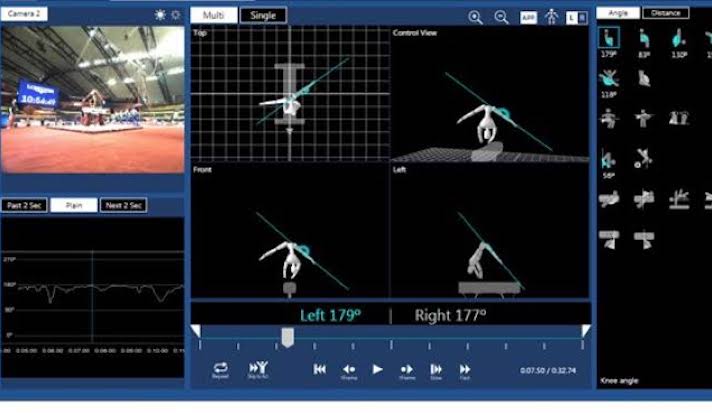Click the skeleton body figure icon

point(550,17)
